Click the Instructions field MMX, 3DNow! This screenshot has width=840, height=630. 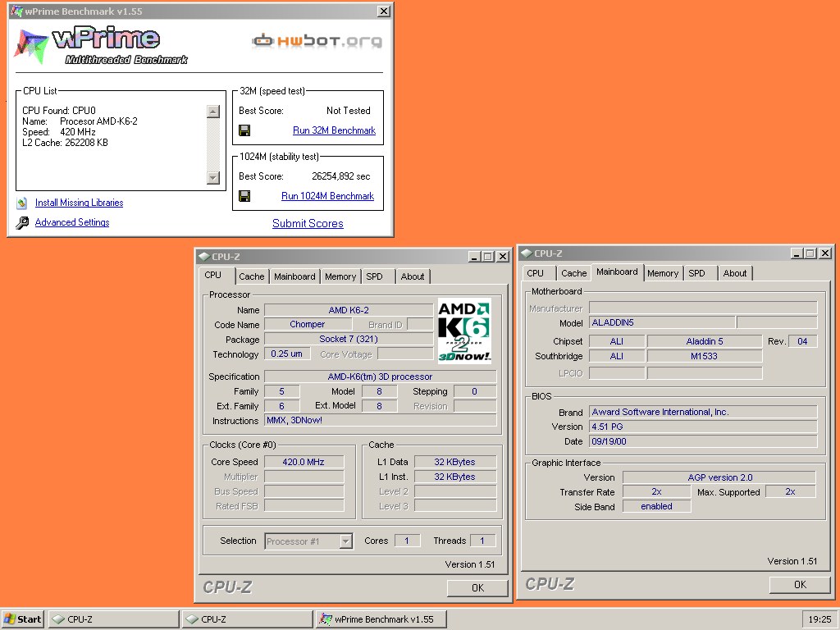[381, 421]
